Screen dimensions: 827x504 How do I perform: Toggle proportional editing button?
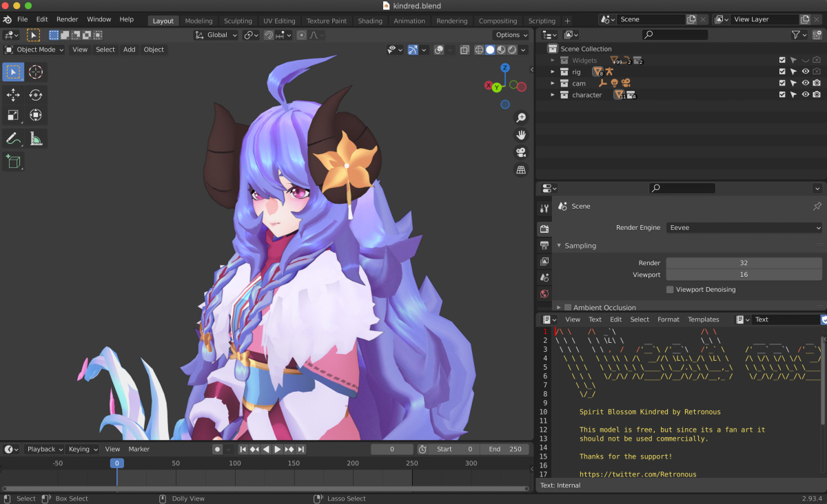point(302,34)
